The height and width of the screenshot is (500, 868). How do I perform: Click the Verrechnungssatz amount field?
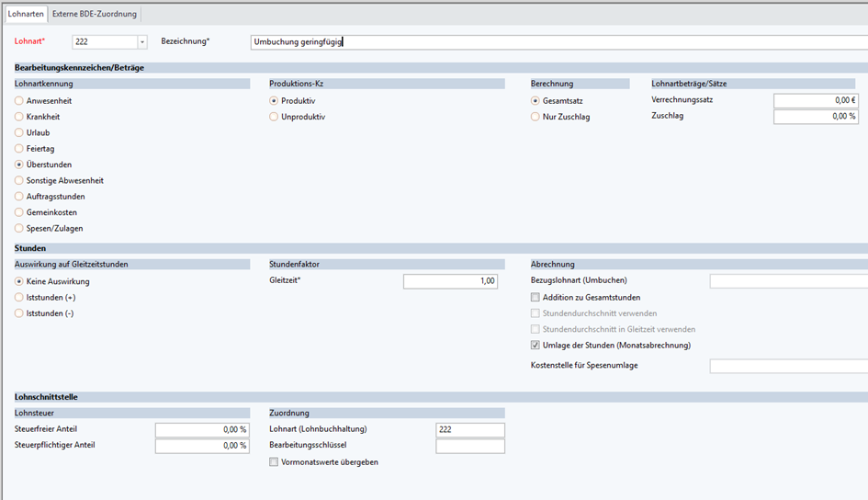[815, 101]
